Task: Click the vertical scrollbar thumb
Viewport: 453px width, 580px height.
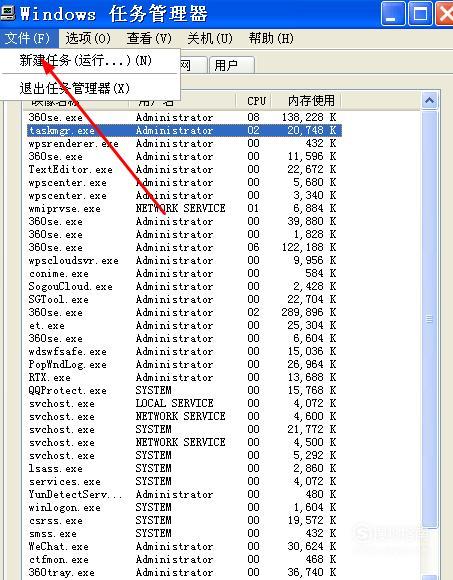Action: (429, 318)
